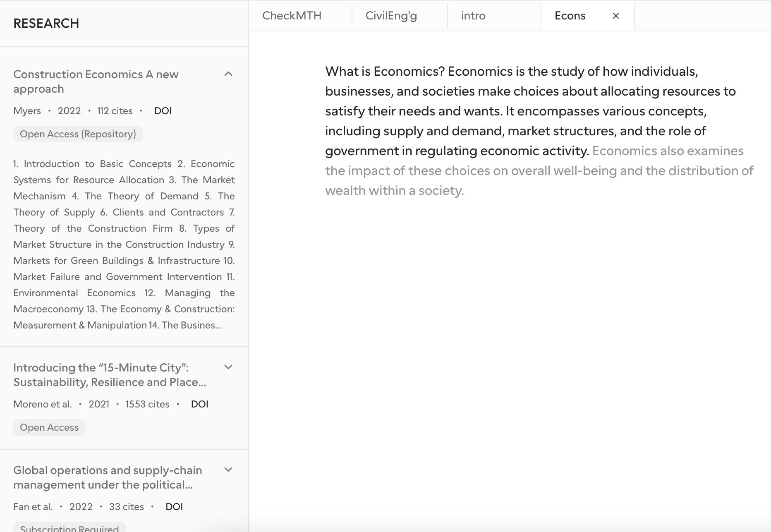The width and height of the screenshot is (771, 532).
Task: Expand the 15-Minute City paper details
Action: (228, 367)
